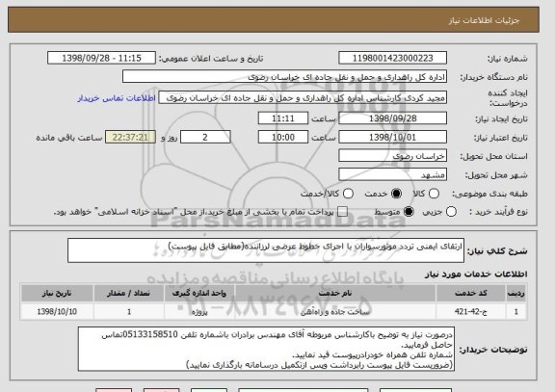Select the خدمت radio button

pyautogui.click(x=396, y=194)
